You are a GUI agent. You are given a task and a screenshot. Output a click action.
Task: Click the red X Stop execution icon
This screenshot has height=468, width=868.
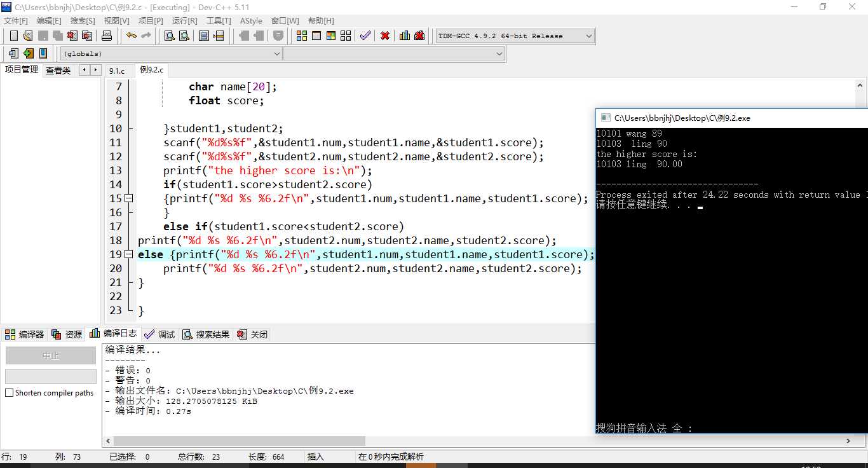[x=385, y=36]
